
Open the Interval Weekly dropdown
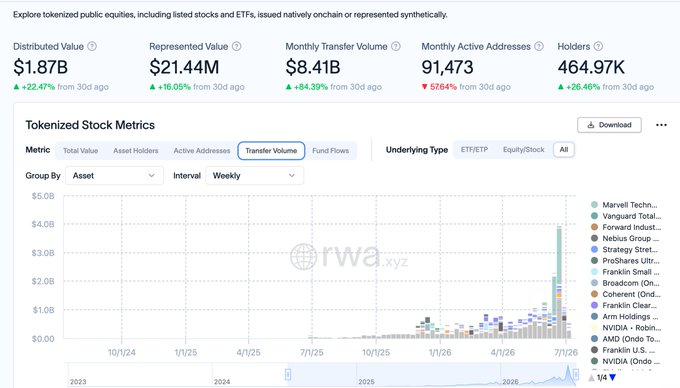point(255,176)
